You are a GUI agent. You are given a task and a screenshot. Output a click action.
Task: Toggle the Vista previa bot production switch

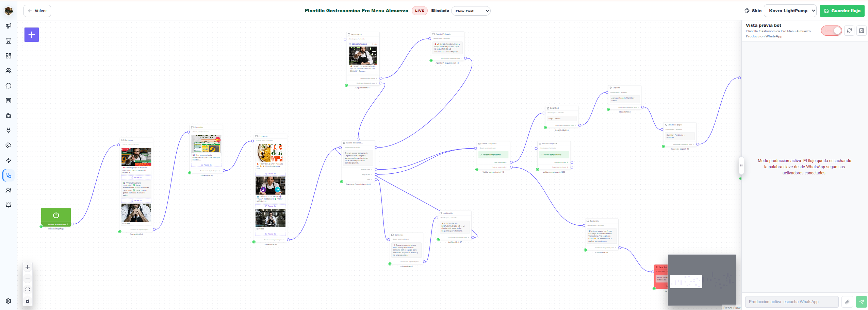831,31
